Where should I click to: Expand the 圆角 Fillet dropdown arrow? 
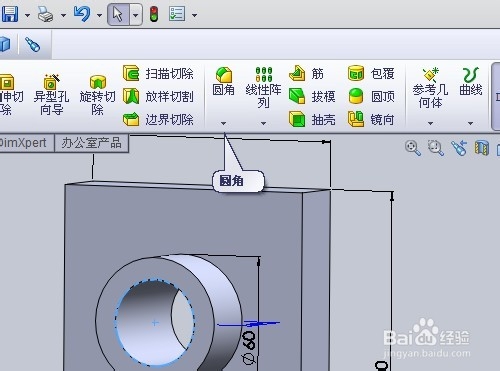coord(223,123)
